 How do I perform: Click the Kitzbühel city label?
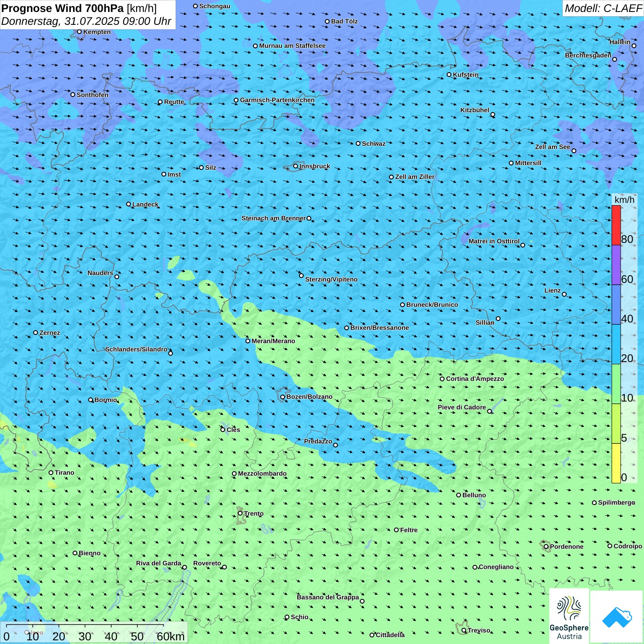(x=475, y=110)
